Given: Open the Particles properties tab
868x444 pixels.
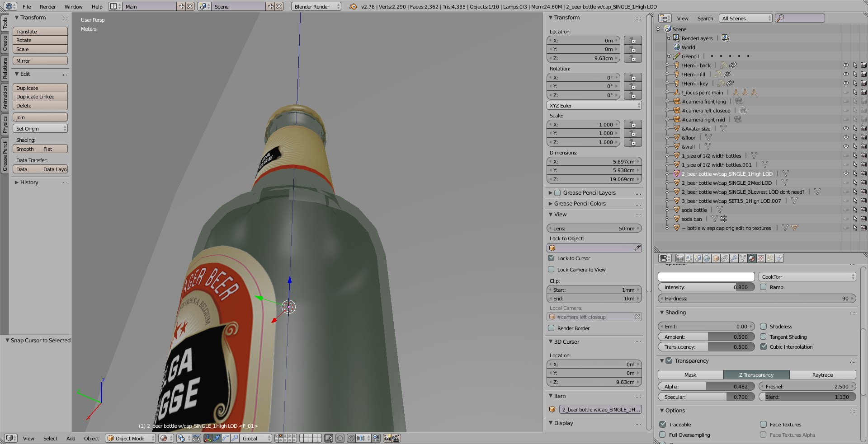Looking at the screenshot, I should (x=770, y=258).
